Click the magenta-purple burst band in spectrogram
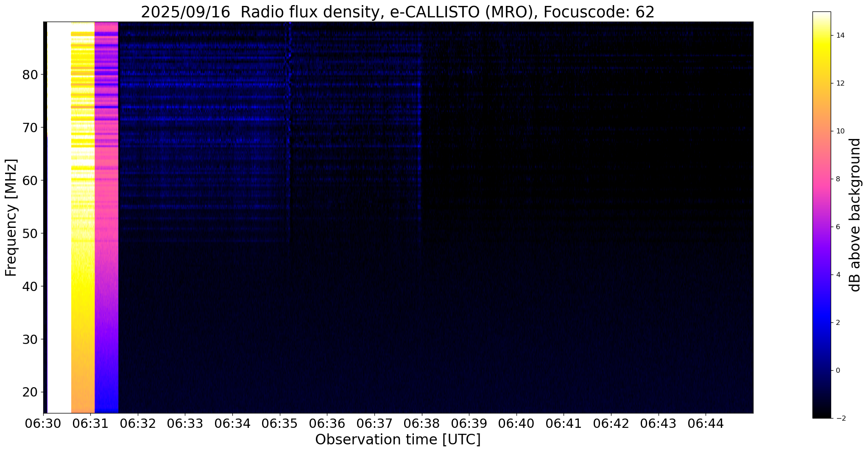868x452 pixels. 106,217
